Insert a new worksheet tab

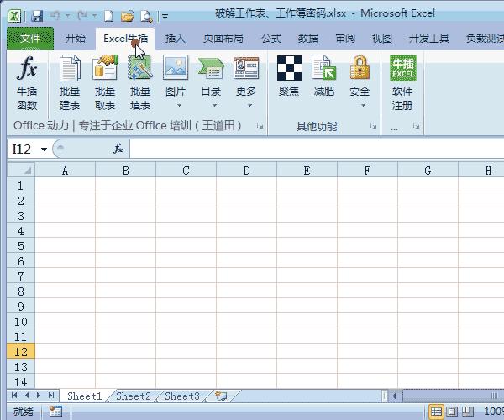222,396
